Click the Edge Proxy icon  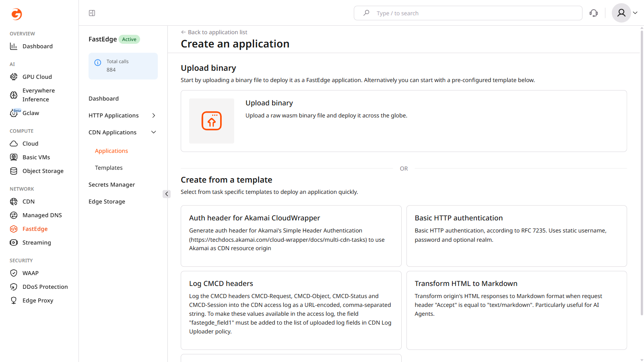[14, 300]
